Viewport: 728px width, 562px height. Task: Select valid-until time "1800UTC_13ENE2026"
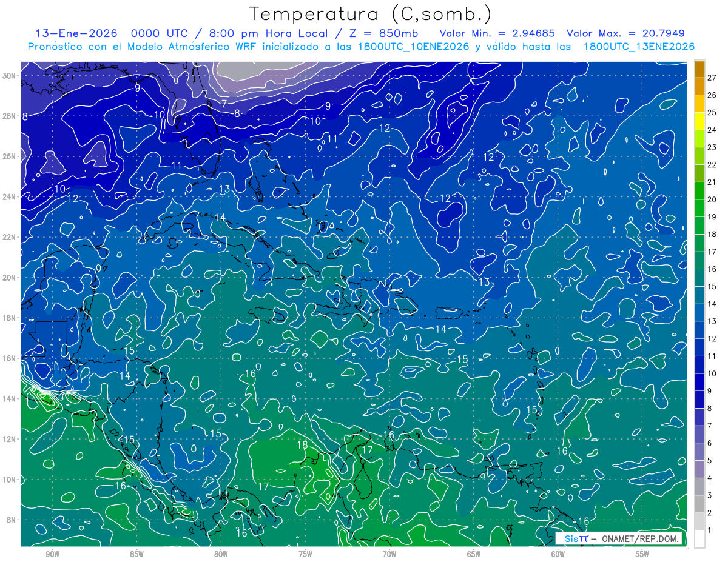639,47
